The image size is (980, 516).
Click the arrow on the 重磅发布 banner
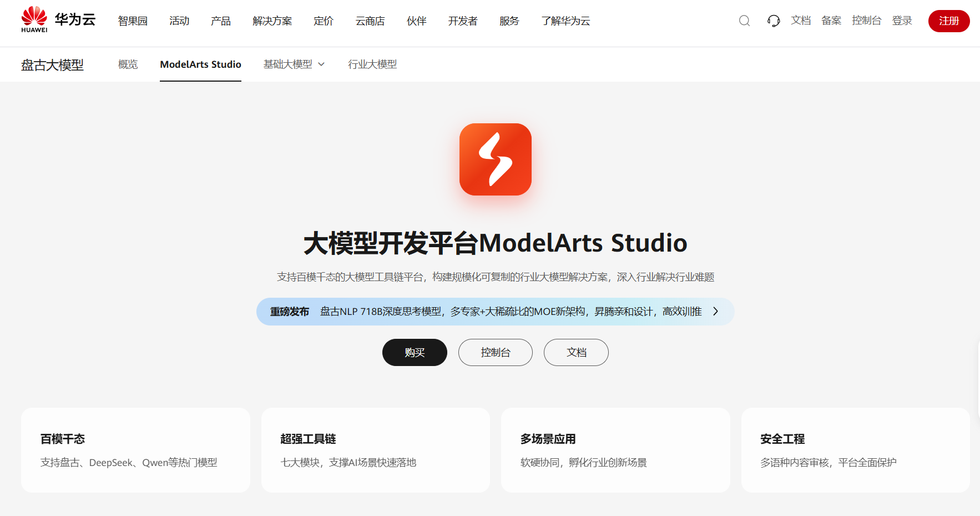click(715, 312)
